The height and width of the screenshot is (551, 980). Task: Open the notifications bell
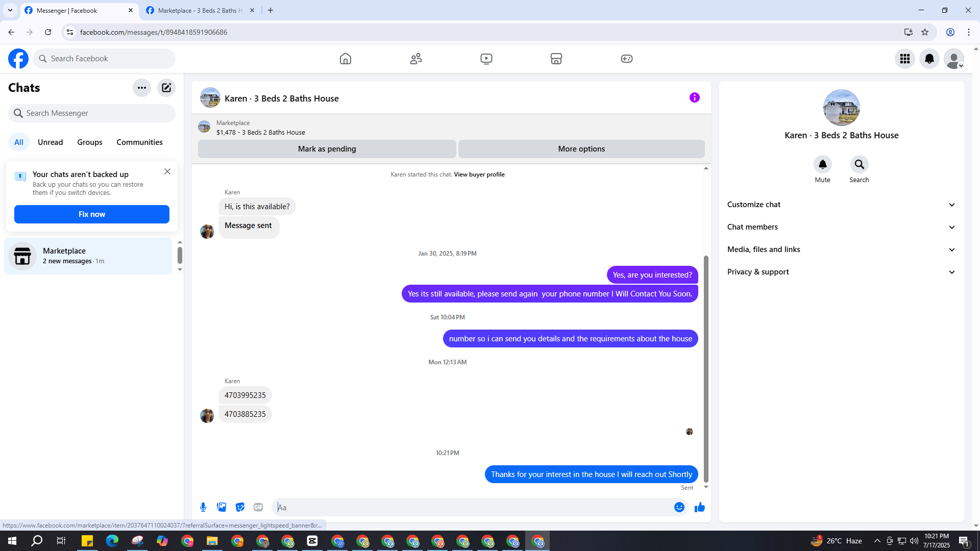tap(929, 59)
